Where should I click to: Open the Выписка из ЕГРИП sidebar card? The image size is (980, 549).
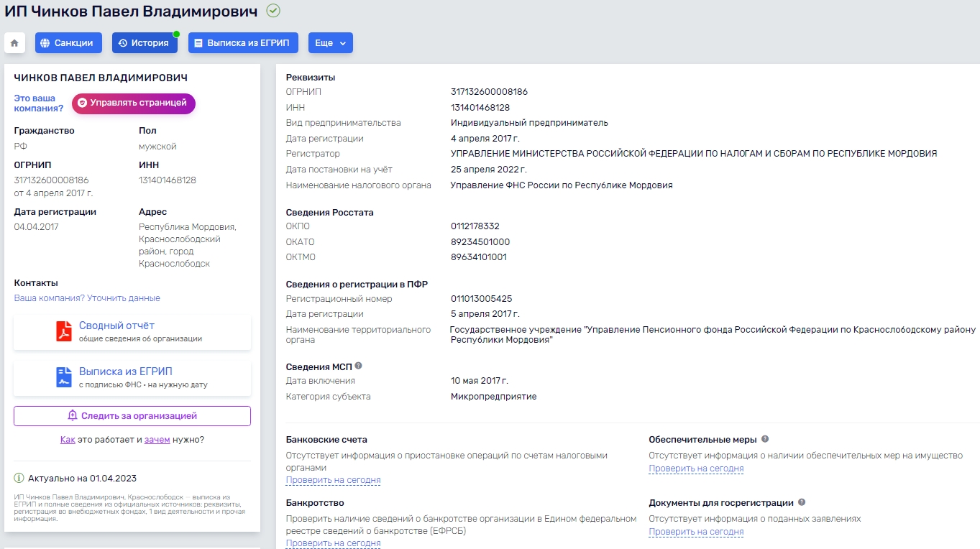click(132, 377)
